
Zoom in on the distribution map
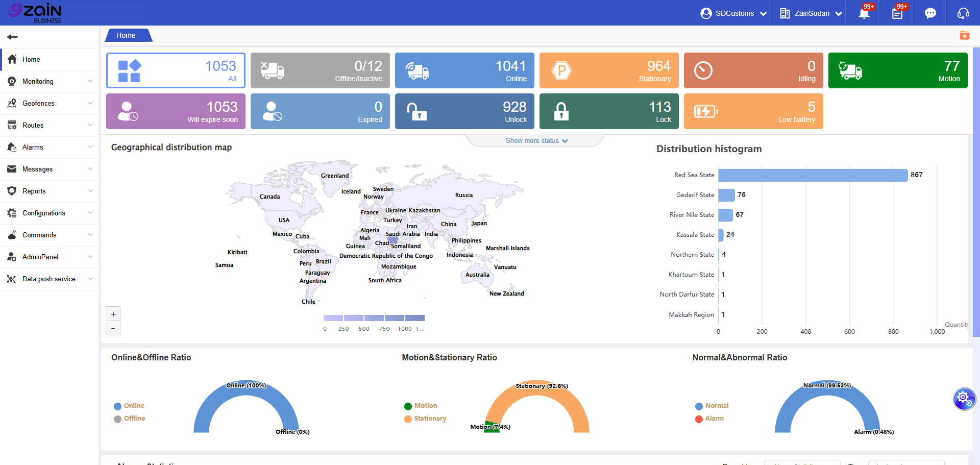[113, 314]
